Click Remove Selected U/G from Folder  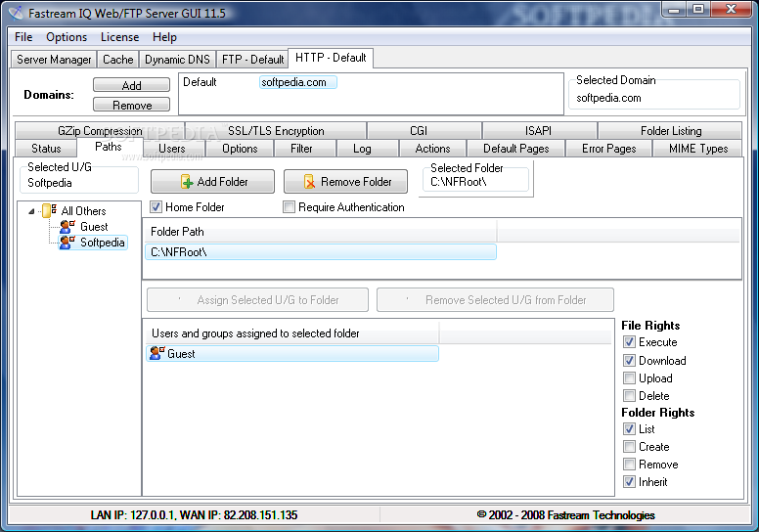point(495,299)
